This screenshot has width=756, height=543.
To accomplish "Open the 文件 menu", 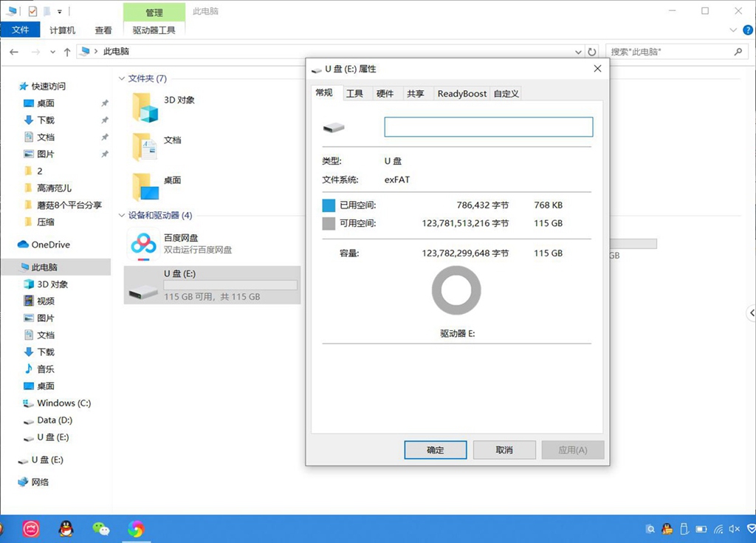I will click(x=20, y=30).
